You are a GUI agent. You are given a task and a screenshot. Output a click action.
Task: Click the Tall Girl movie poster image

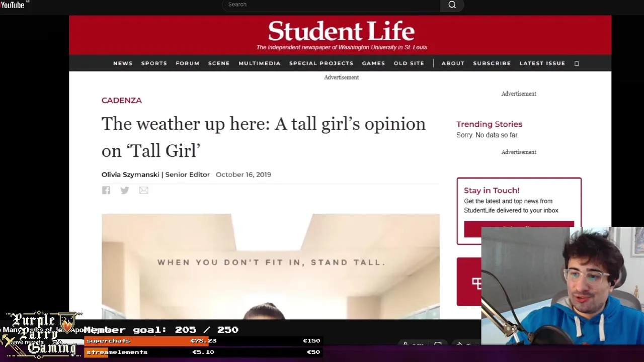click(x=270, y=266)
